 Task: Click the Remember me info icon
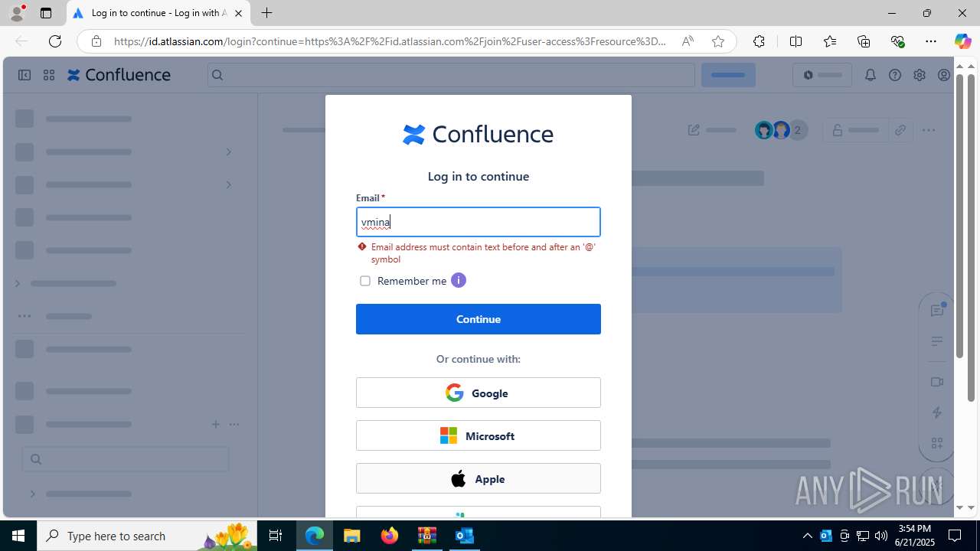(459, 280)
